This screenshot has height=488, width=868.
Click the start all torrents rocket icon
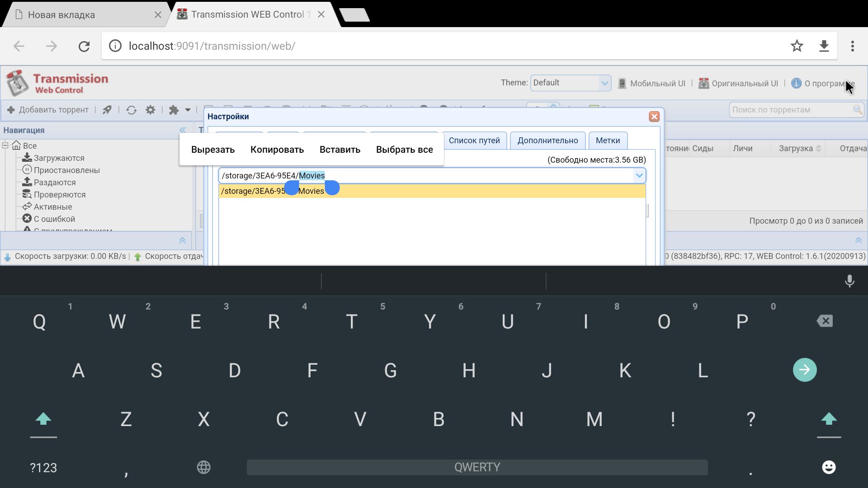(x=107, y=110)
